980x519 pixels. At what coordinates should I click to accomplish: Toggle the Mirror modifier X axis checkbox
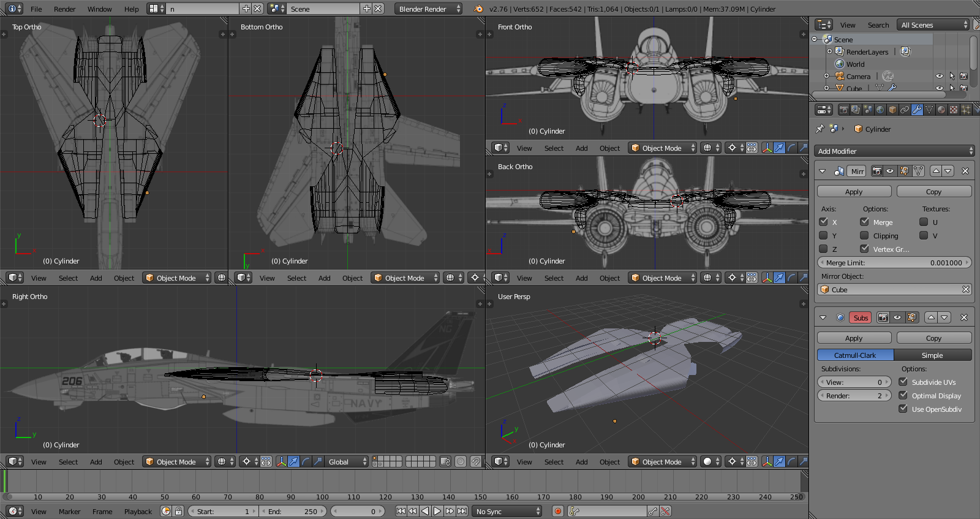pos(824,222)
